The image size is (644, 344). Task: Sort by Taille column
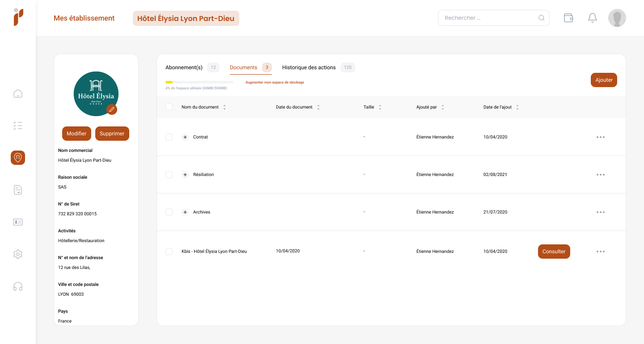(380, 107)
